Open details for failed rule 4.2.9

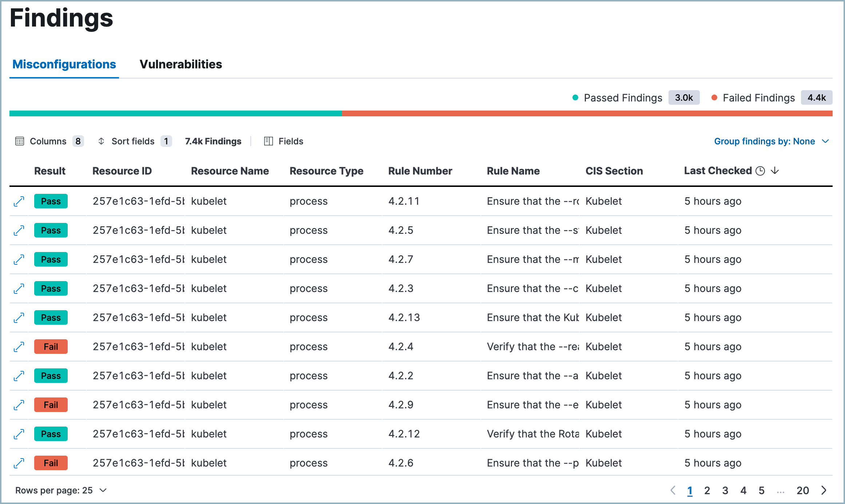(19, 405)
